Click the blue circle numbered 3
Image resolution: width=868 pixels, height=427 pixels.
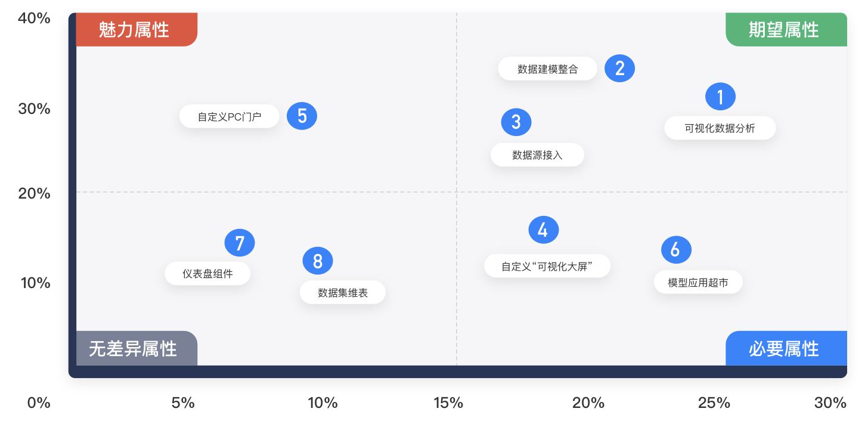coord(516,122)
